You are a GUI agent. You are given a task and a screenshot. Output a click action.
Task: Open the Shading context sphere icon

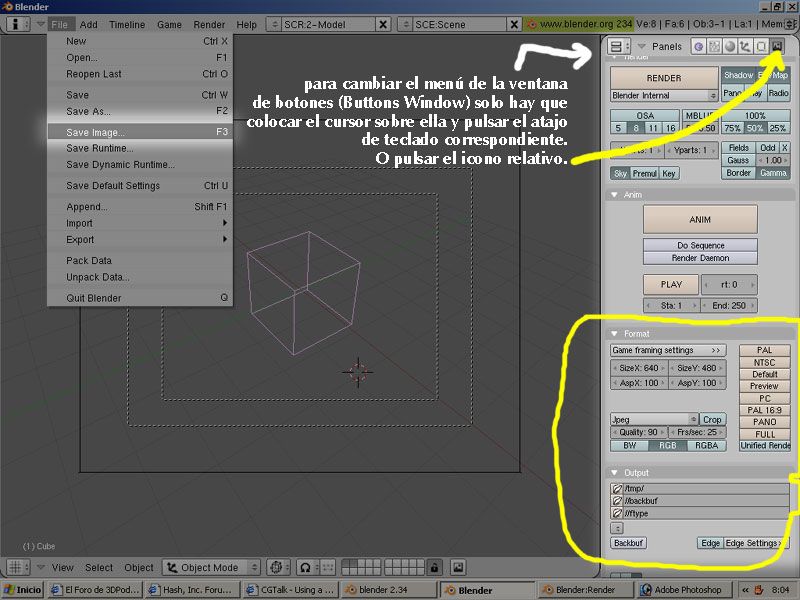pos(730,46)
